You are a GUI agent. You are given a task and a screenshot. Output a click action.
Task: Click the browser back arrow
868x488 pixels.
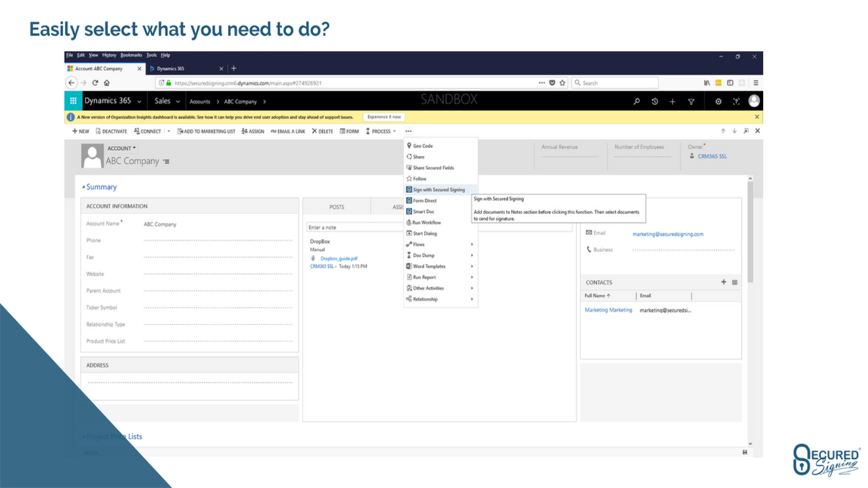tap(72, 83)
